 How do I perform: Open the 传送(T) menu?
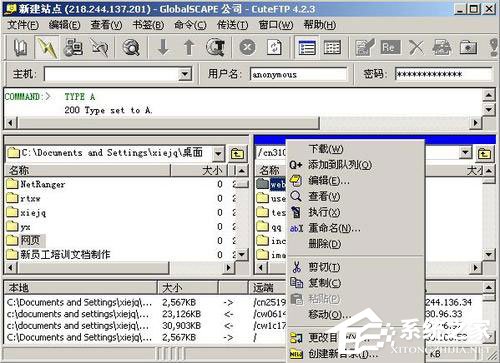(232, 25)
